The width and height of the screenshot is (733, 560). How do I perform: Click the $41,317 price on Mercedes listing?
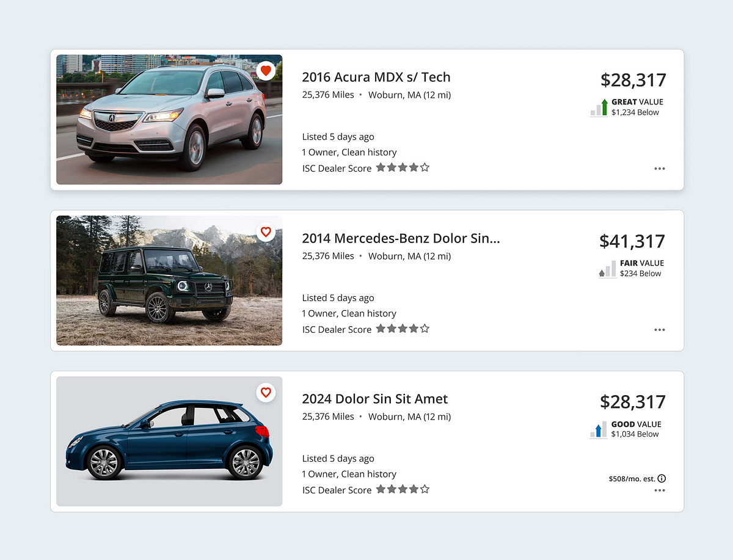point(632,241)
